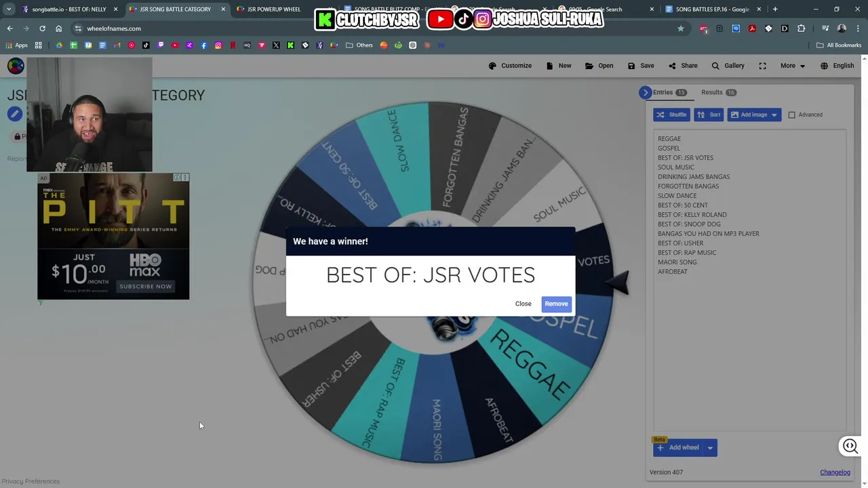Open the Apps bookmarks shortcut
This screenshot has height=488, width=868.
pos(16,45)
